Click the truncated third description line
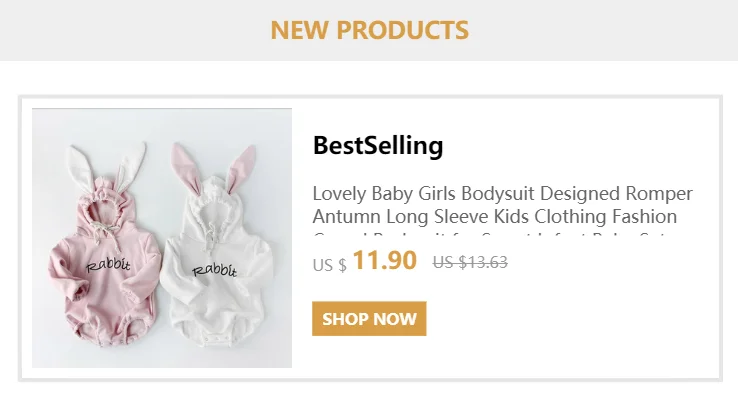 point(495,239)
